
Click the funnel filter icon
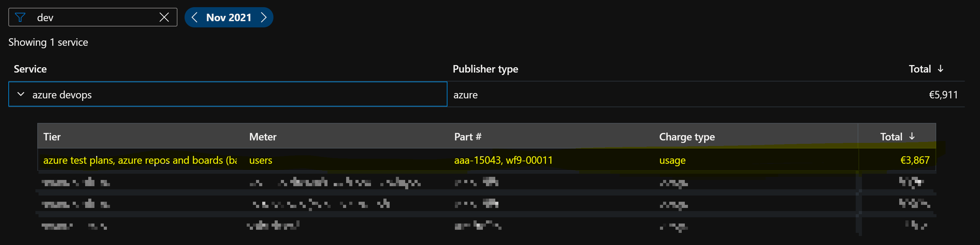point(20,17)
